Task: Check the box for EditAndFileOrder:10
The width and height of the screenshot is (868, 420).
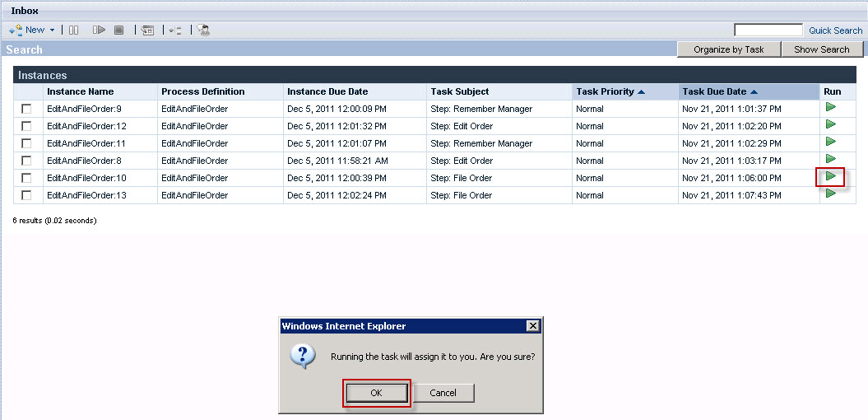Action: pyautogui.click(x=26, y=178)
